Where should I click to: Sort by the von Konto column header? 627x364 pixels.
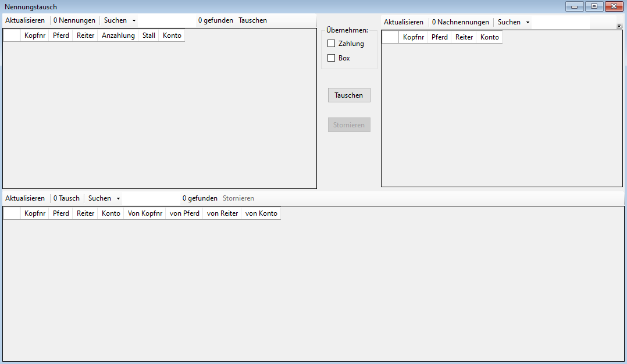pyautogui.click(x=261, y=213)
